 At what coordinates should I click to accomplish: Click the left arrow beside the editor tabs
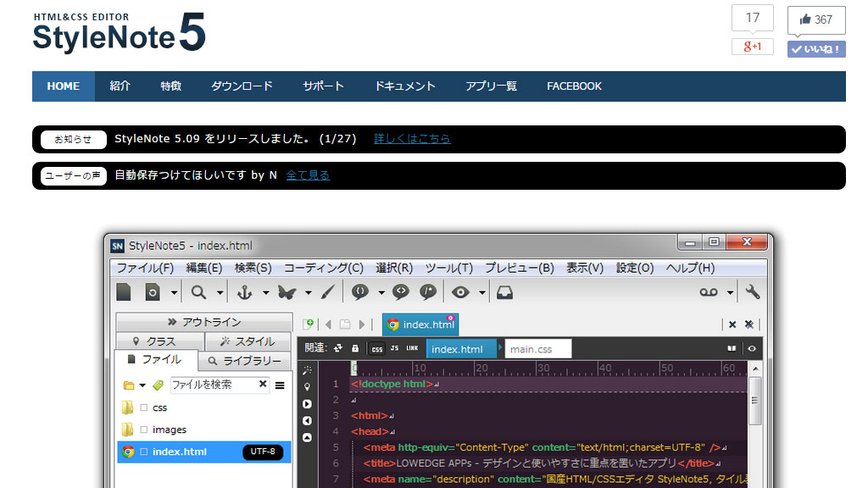(x=329, y=324)
